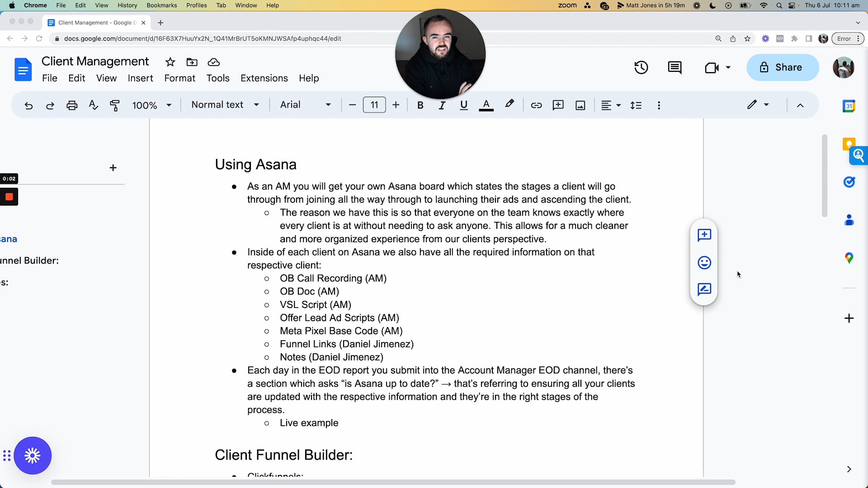Toggle italic formatting
The height and width of the screenshot is (488, 868).
point(442,105)
